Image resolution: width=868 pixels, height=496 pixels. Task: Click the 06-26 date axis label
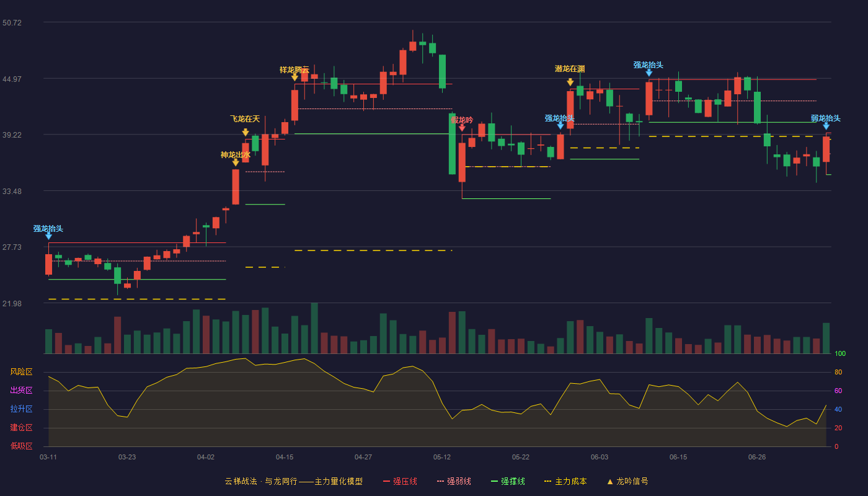[757, 457]
